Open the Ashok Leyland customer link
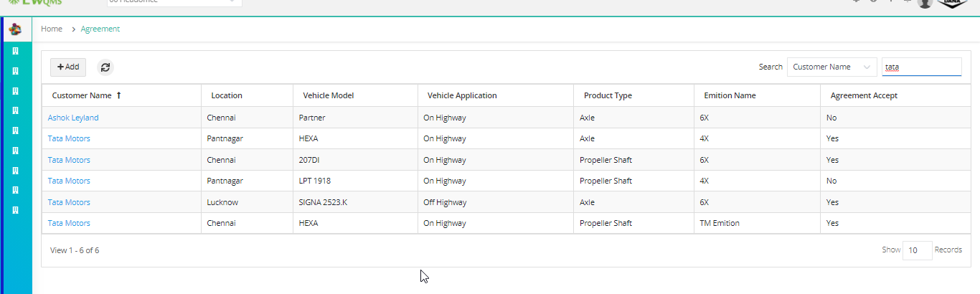The height and width of the screenshot is (294, 980). coord(73,118)
